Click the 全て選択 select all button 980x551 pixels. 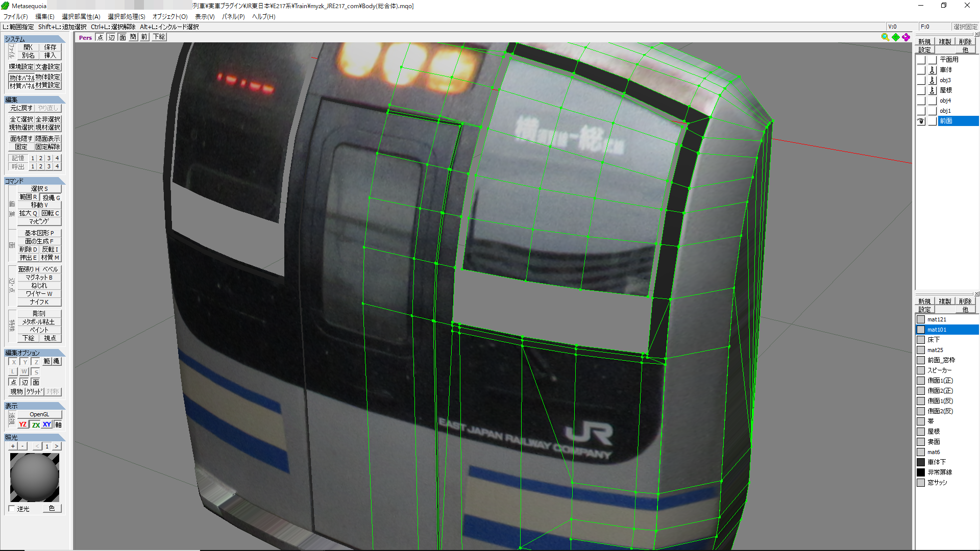(21, 119)
